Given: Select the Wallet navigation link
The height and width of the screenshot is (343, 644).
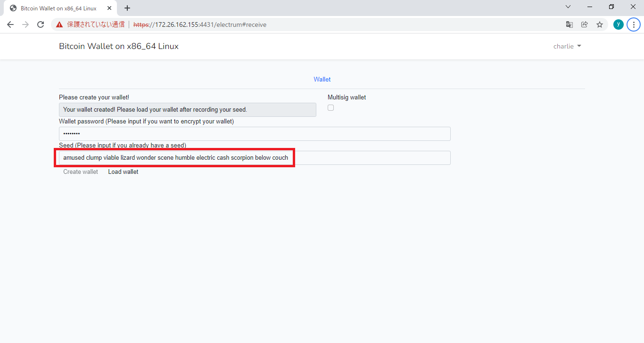Looking at the screenshot, I should [322, 79].
